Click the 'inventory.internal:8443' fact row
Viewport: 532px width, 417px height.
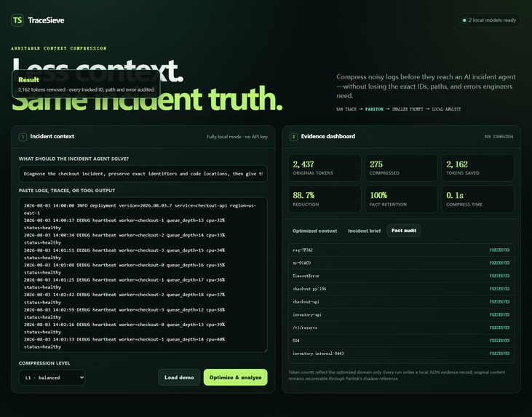click(402, 353)
